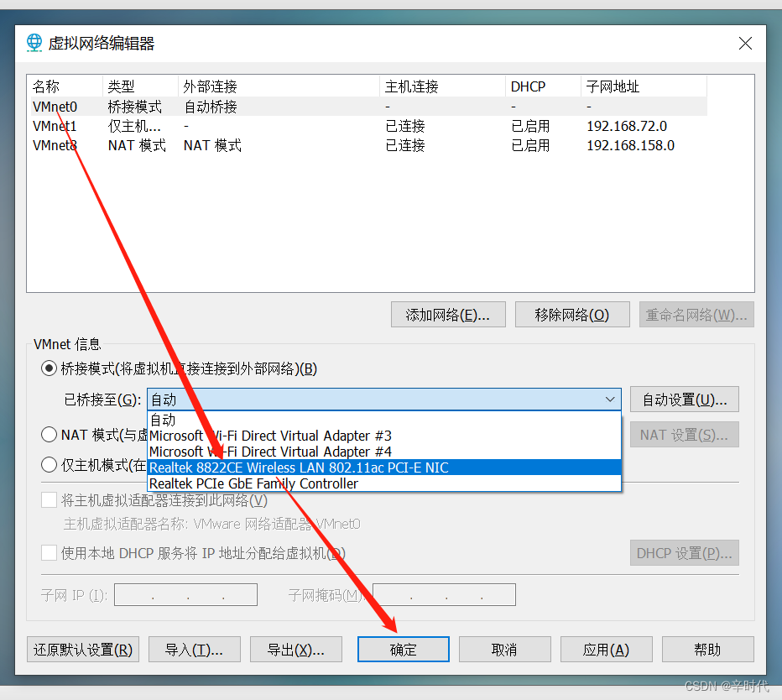Confirm with the 确定 button
This screenshot has height=700, width=782.
tap(403, 649)
